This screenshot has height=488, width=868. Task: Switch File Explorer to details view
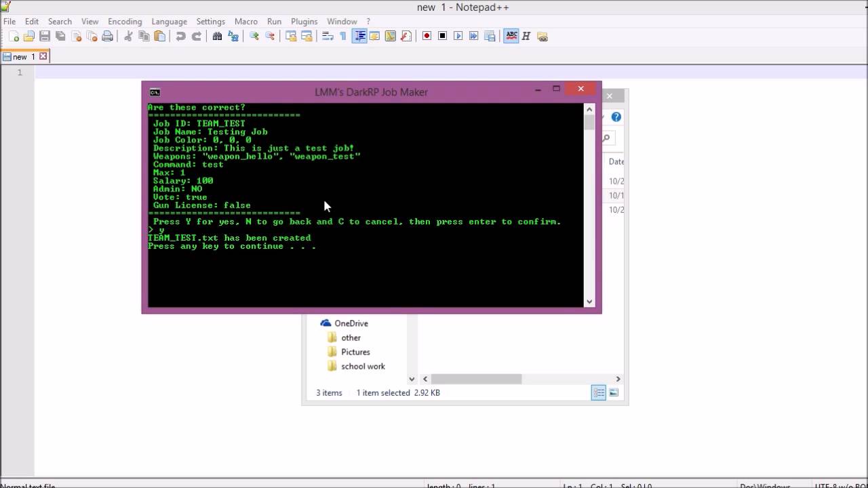[x=599, y=392]
